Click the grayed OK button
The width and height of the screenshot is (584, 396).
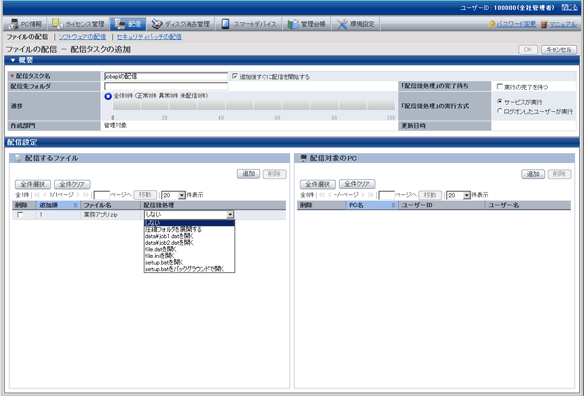[528, 50]
